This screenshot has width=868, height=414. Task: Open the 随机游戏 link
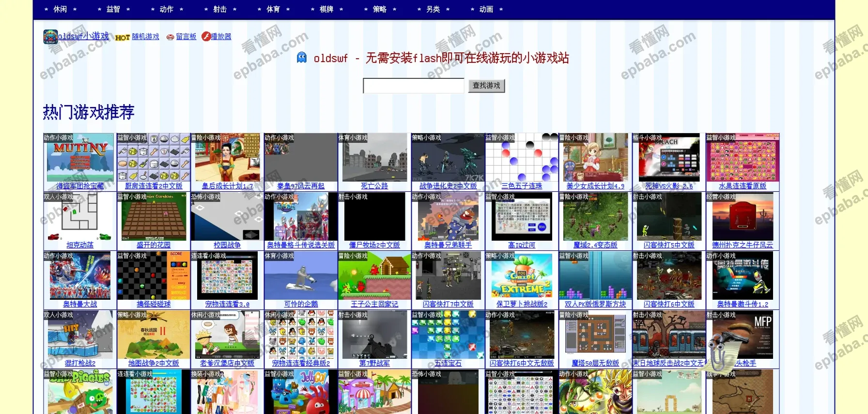coord(145,37)
